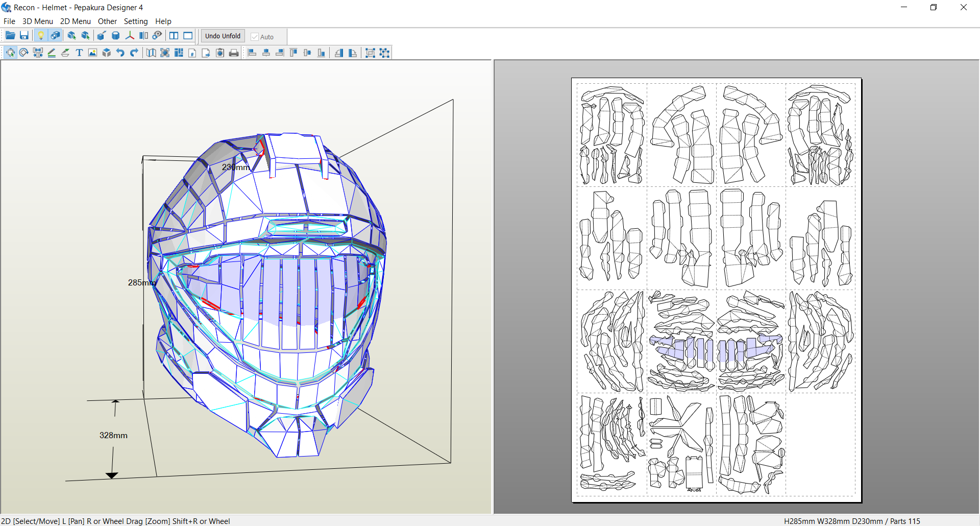Viewport: 980px width, 526px height.
Task: Maximize or restore the Pepakura window
Action: pos(934,7)
